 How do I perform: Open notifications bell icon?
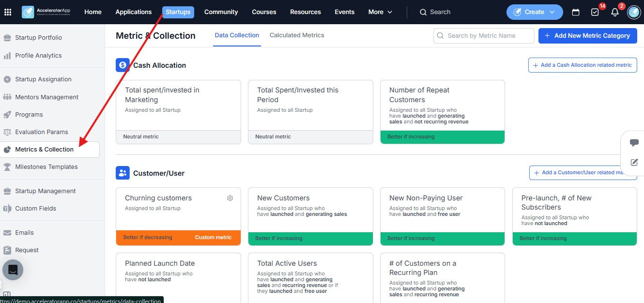coord(615,12)
